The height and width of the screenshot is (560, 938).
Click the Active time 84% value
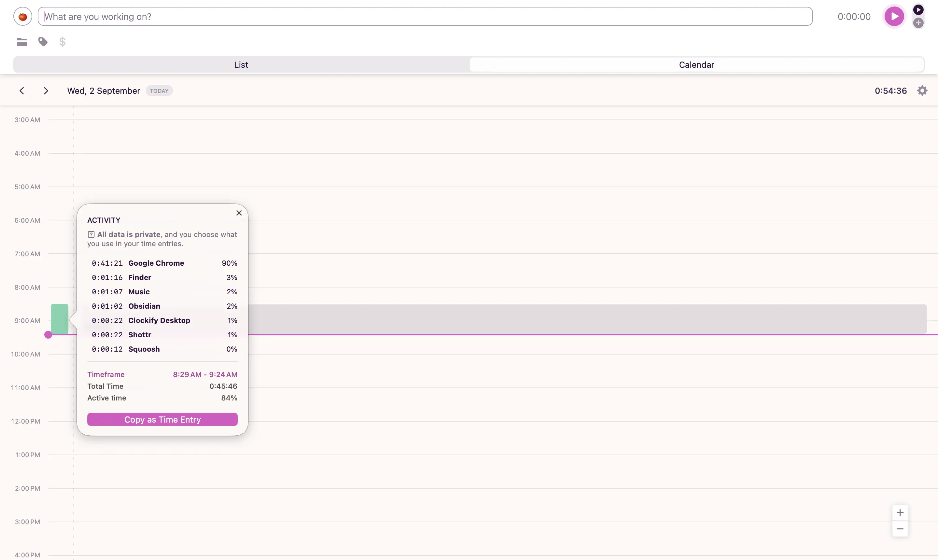pos(229,398)
